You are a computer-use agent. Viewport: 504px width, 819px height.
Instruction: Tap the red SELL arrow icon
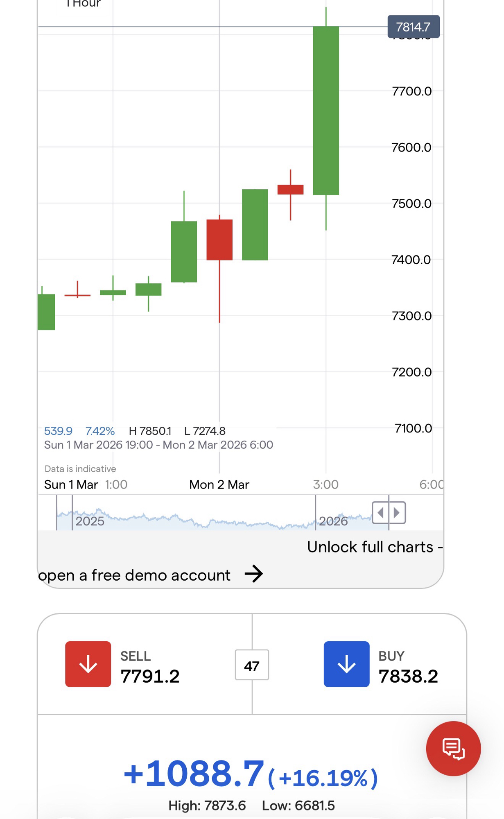click(x=88, y=664)
